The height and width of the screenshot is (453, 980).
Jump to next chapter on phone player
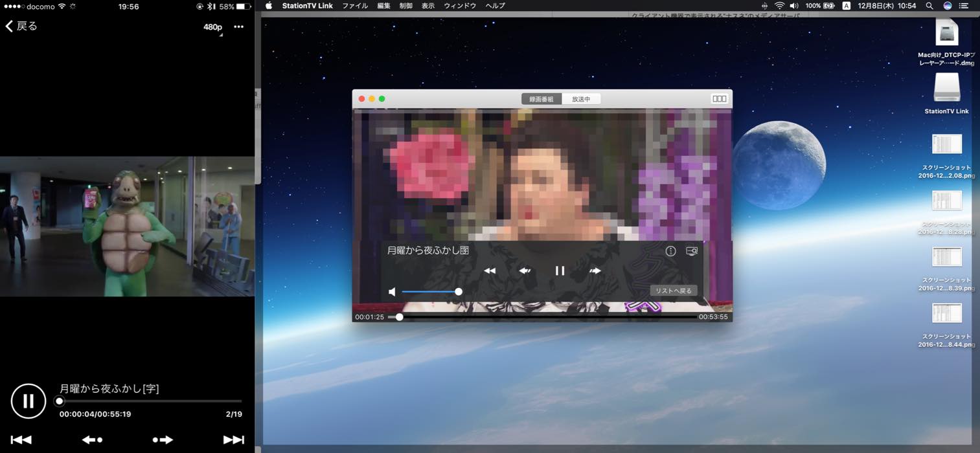pyautogui.click(x=234, y=440)
